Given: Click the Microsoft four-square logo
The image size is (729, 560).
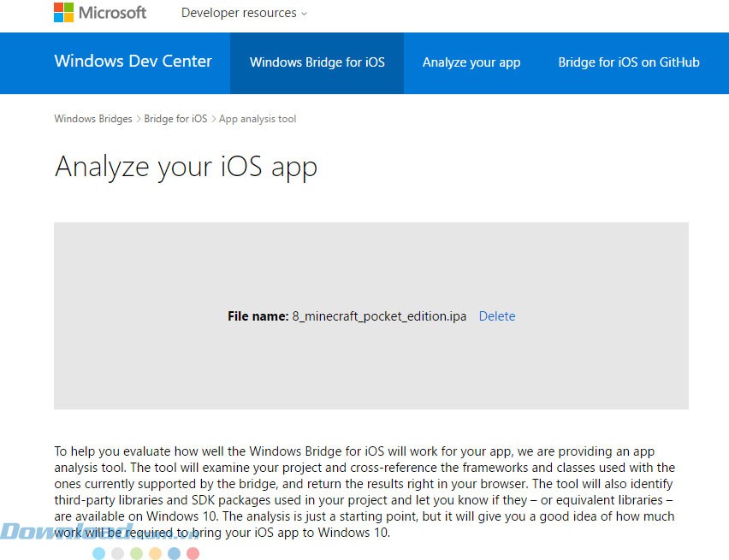Looking at the screenshot, I should (63, 13).
